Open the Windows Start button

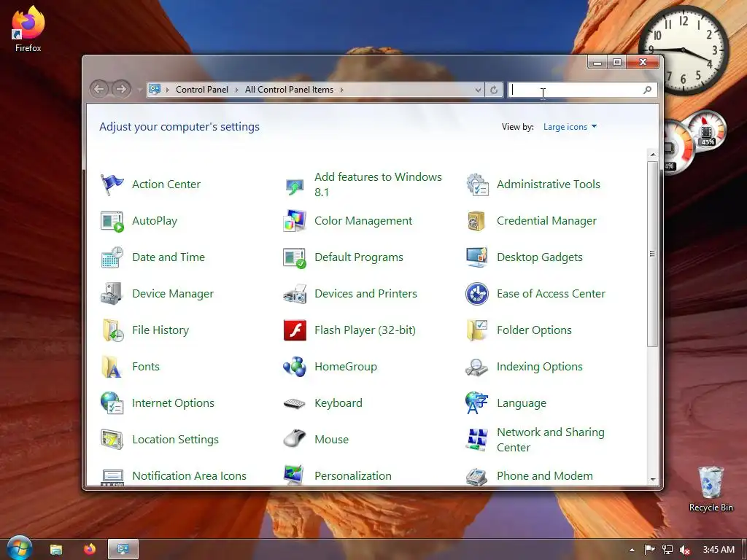(x=20, y=548)
